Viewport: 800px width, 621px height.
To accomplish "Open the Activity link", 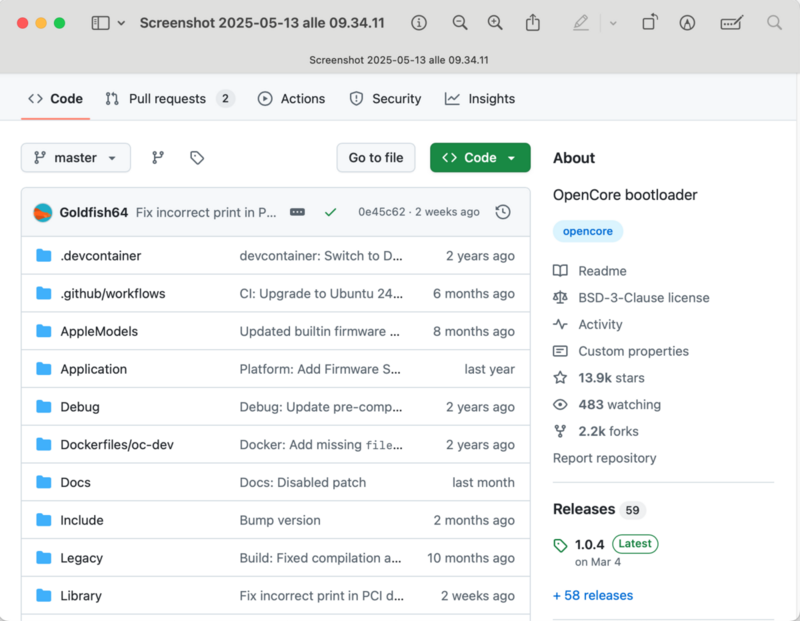I will tap(588, 325).
